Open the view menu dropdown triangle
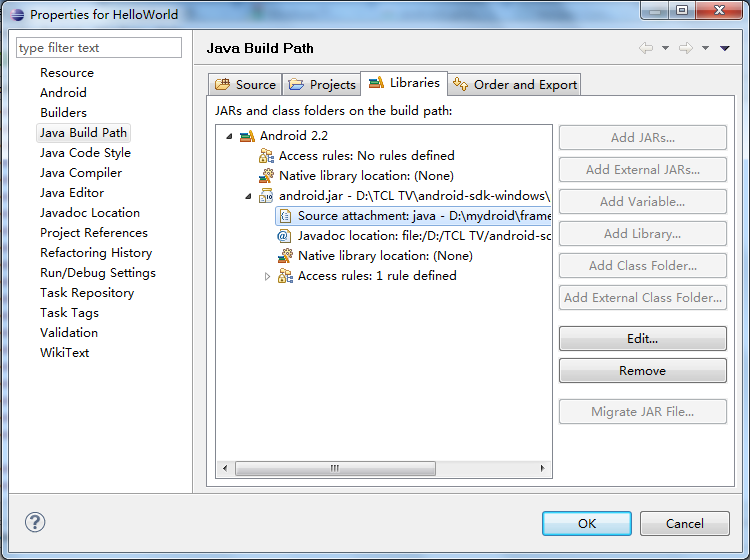The image size is (750, 560). (x=725, y=48)
